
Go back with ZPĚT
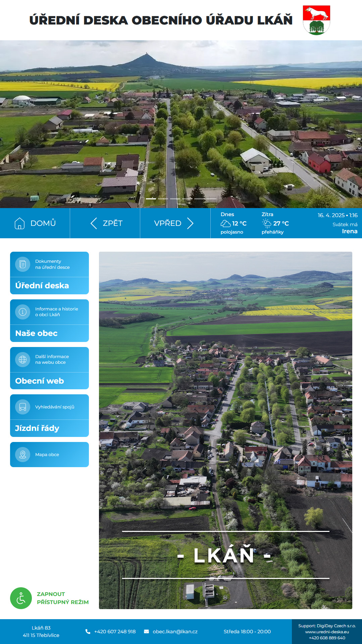tap(105, 223)
